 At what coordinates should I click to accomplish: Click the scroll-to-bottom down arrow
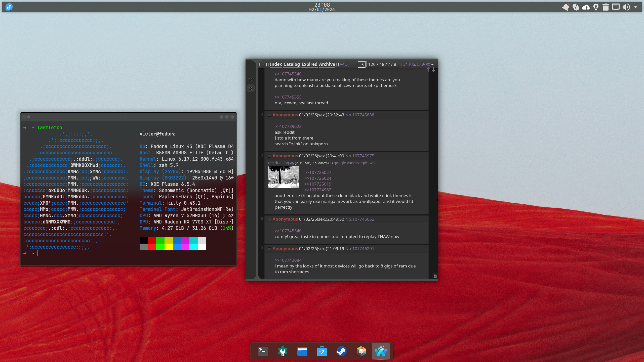pos(433,70)
